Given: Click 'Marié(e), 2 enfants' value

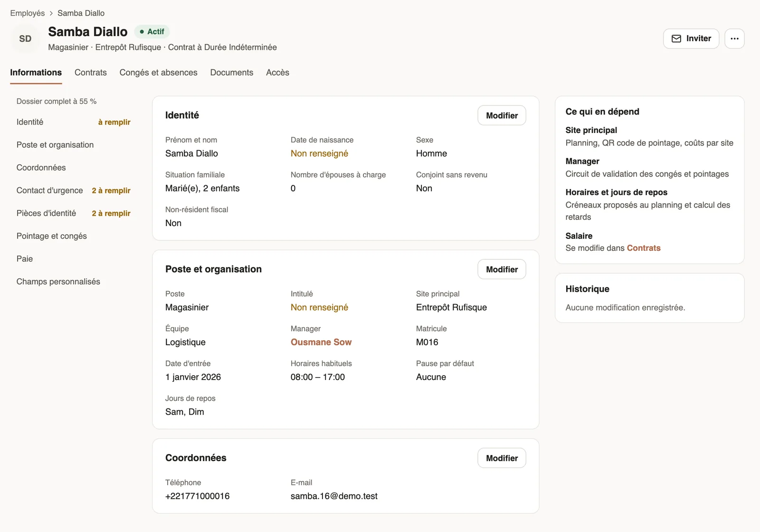Looking at the screenshot, I should pyautogui.click(x=202, y=188).
